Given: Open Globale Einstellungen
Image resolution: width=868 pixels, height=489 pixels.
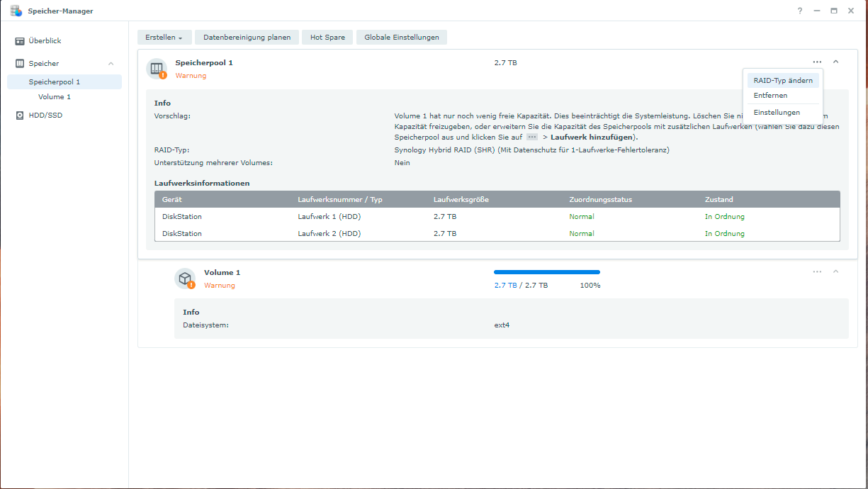Looking at the screenshot, I should click(x=402, y=38).
